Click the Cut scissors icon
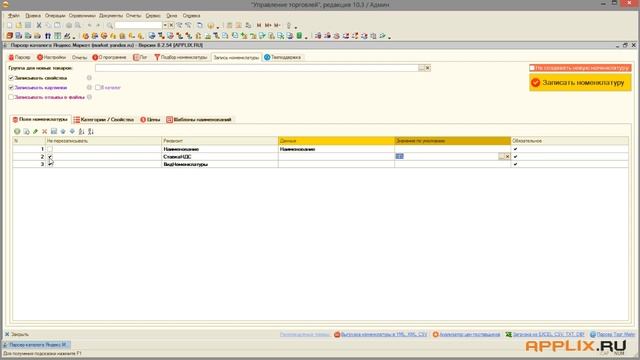 pyautogui.click(x=39, y=25)
